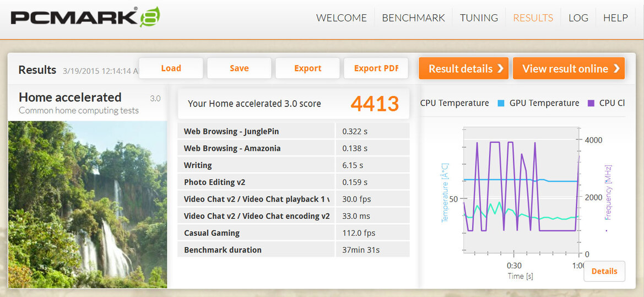Open the Help menu item
This screenshot has width=644, height=297.
[x=615, y=18]
